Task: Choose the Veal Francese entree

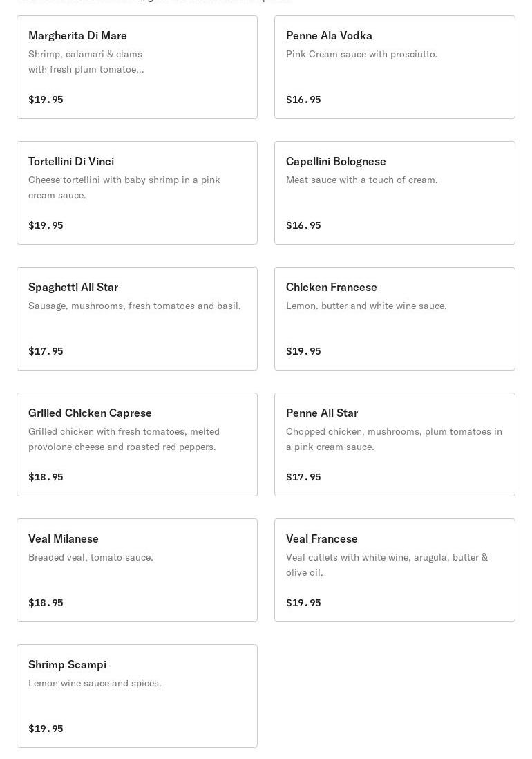Action: tap(395, 570)
